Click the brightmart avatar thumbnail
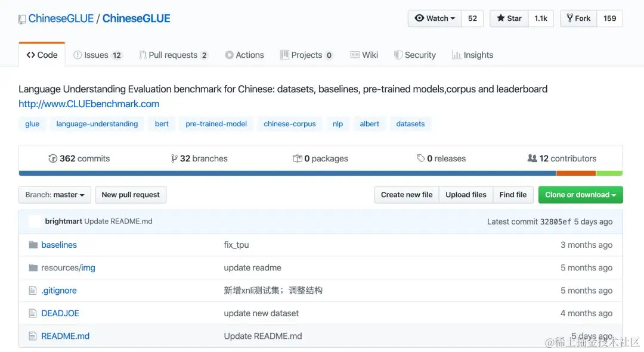The width and height of the screenshot is (644, 352). 35,221
